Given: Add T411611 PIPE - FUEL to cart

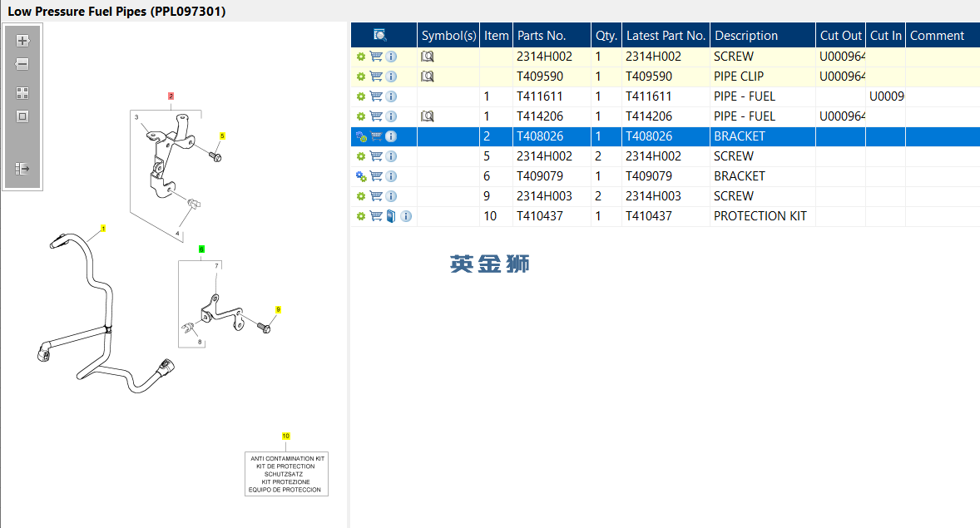Looking at the screenshot, I should point(376,96).
